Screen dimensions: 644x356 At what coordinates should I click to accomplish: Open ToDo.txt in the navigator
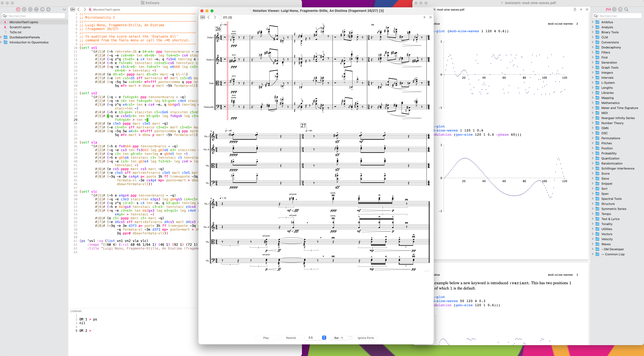coord(16,32)
